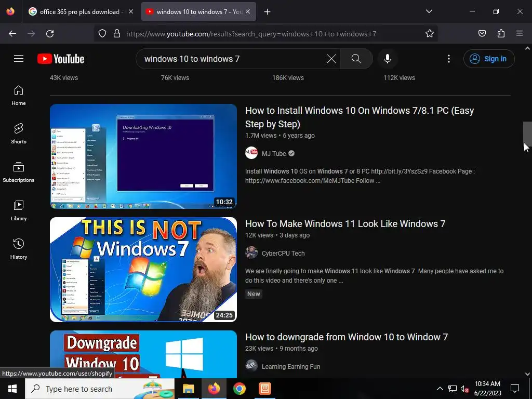Open the list all tabs dropdown
The image size is (532, 399).
click(429, 11)
